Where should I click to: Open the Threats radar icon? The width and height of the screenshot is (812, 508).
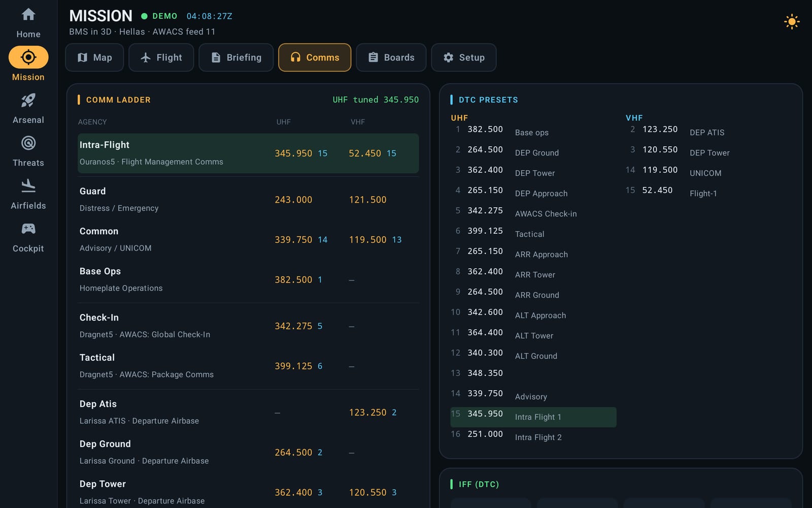[28, 143]
